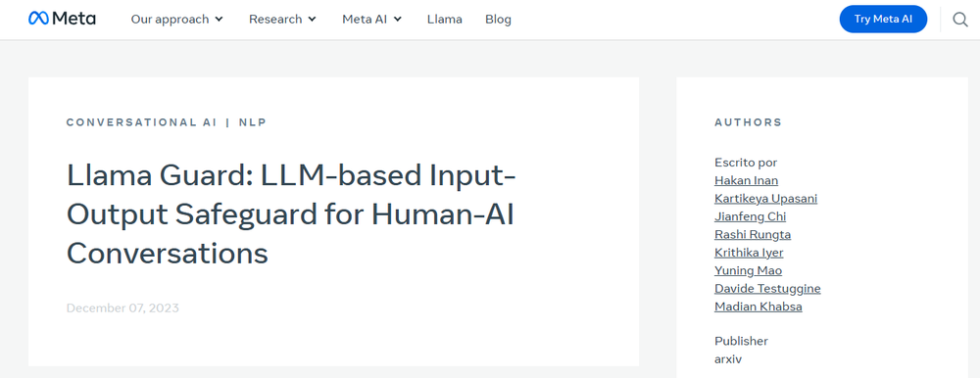Click the arxiv publisher text
The width and height of the screenshot is (980, 378).
(728, 359)
